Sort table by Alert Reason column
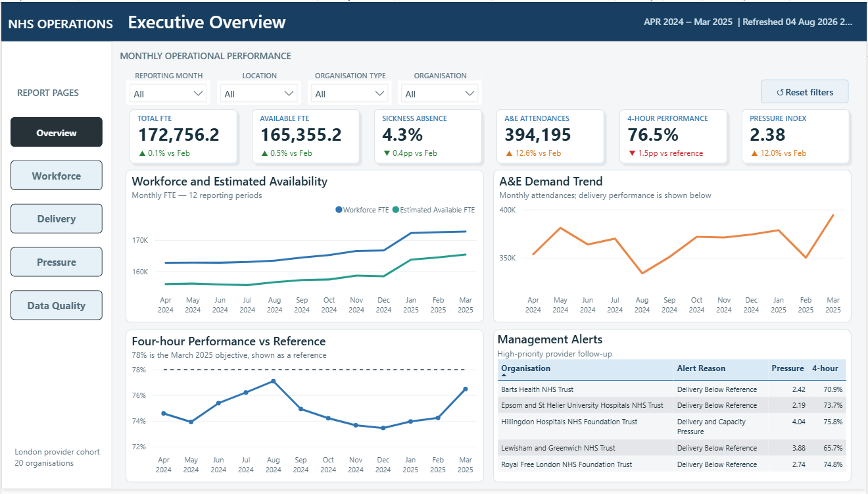 click(701, 368)
